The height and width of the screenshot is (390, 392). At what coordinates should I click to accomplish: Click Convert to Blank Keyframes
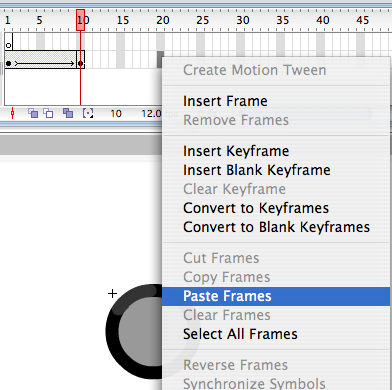pos(276,227)
